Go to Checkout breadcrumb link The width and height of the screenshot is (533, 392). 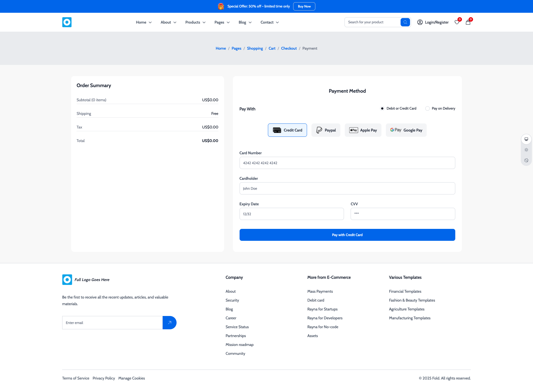coord(289,48)
